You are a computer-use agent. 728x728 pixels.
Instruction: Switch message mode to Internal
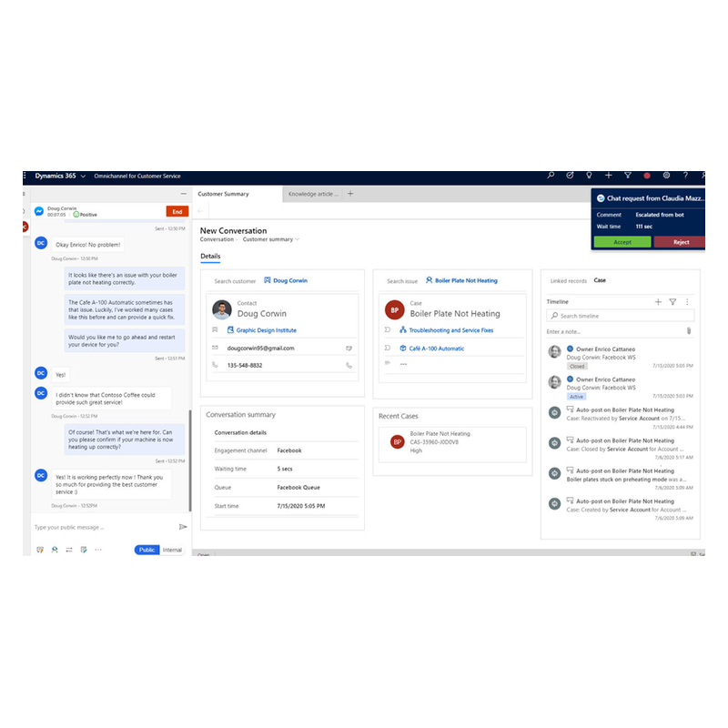(x=172, y=550)
